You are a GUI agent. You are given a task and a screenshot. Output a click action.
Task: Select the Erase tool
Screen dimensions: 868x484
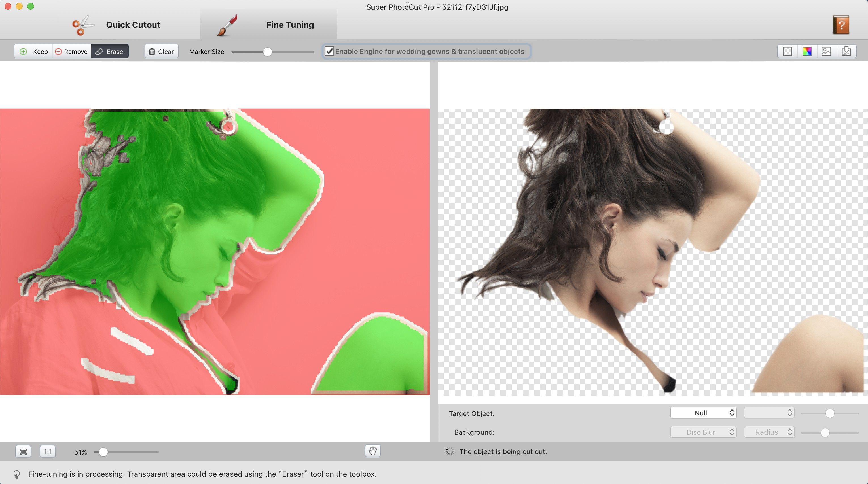pos(110,51)
